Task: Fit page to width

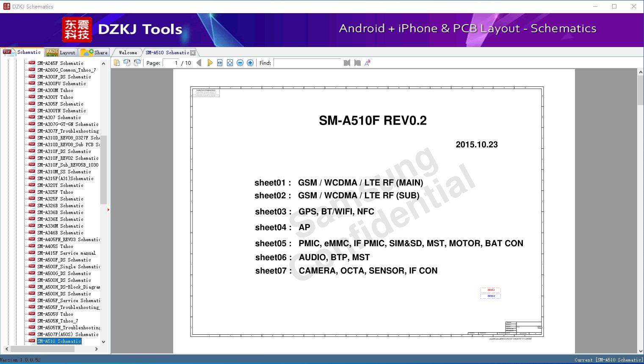Action: click(220, 63)
